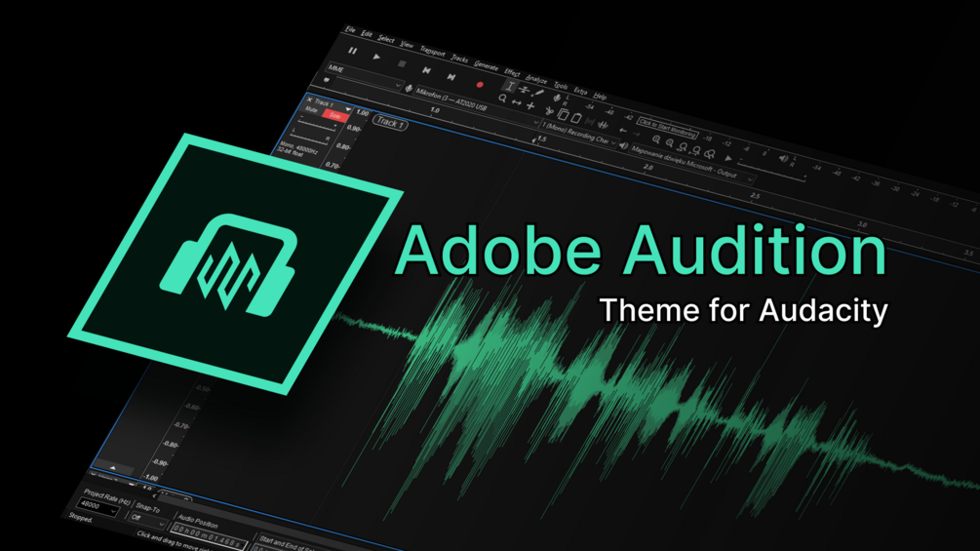Click the Fit selection to width icon
The height and width of the screenshot is (551, 980).
coord(684,147)
